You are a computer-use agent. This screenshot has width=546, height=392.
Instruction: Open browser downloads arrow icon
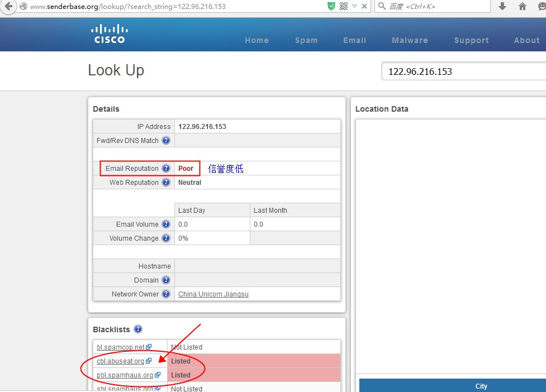click(502, 6)
